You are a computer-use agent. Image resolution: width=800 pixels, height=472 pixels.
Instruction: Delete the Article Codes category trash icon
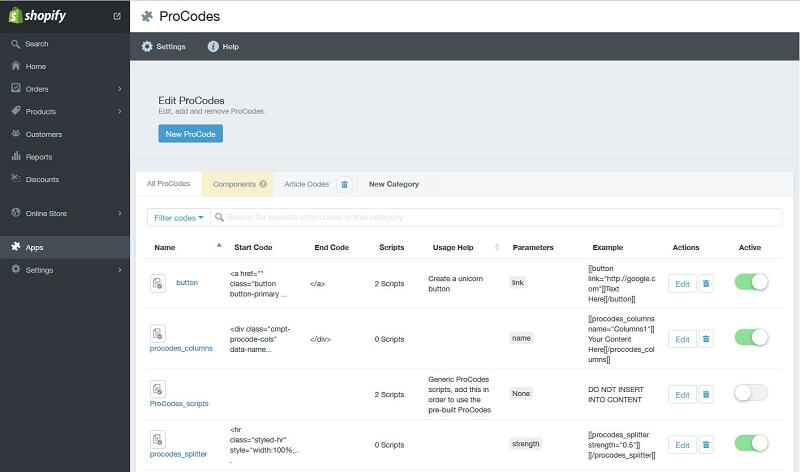pos(344,184)
